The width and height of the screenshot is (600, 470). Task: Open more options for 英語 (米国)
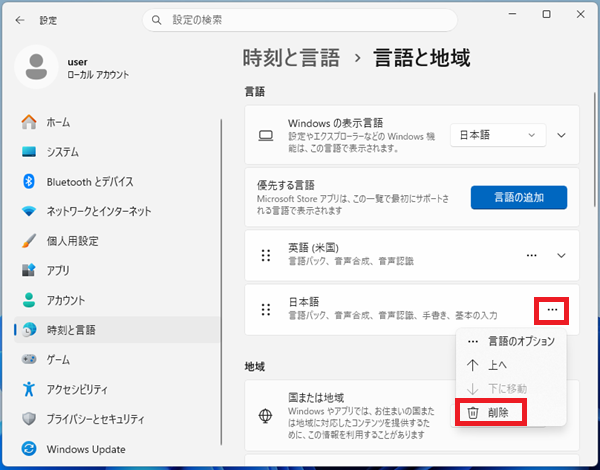531,255
